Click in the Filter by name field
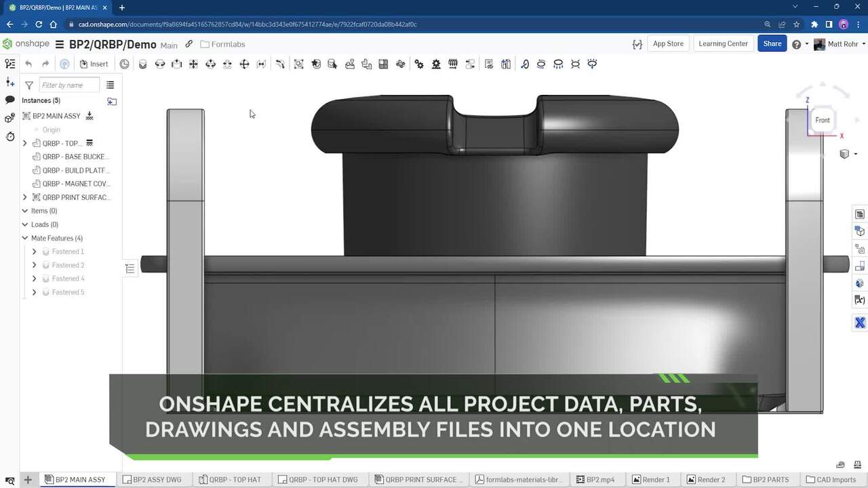The width and height of the screenshot is (868, 488). click(69, 85)
